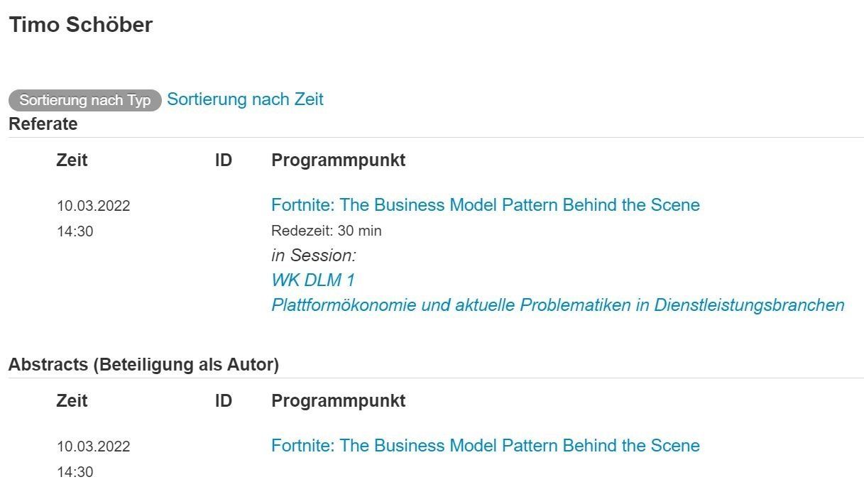The width and height of the screenshot is (864, 504).
Task: Click the 10.03.2022 date in Referate row
Action: (93, 206)
